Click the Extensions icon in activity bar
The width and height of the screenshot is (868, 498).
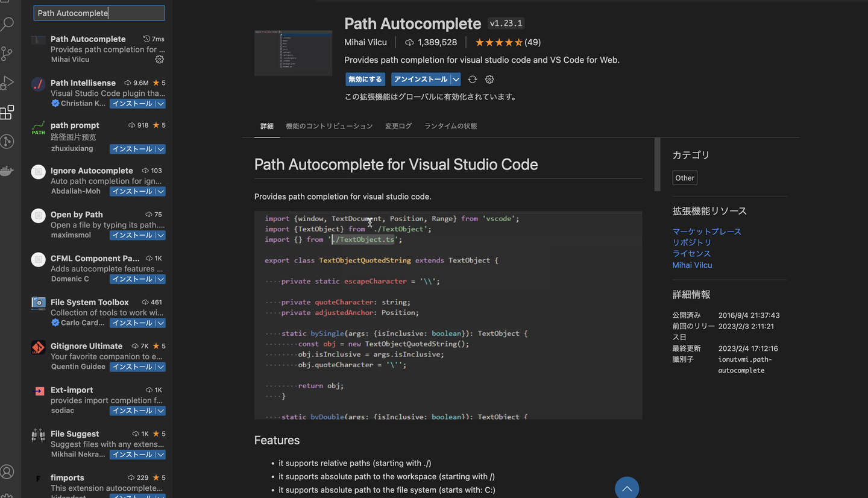click(x=7, y=112)
